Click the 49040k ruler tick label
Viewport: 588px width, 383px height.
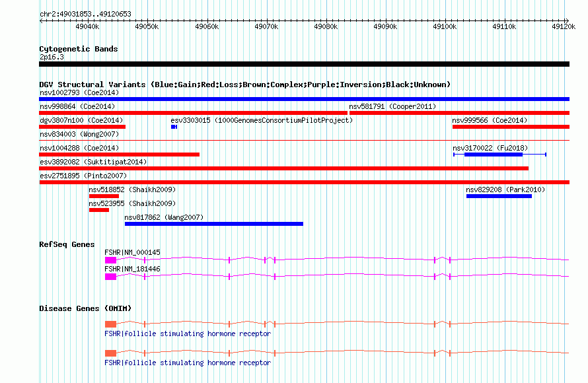(87, 26)
